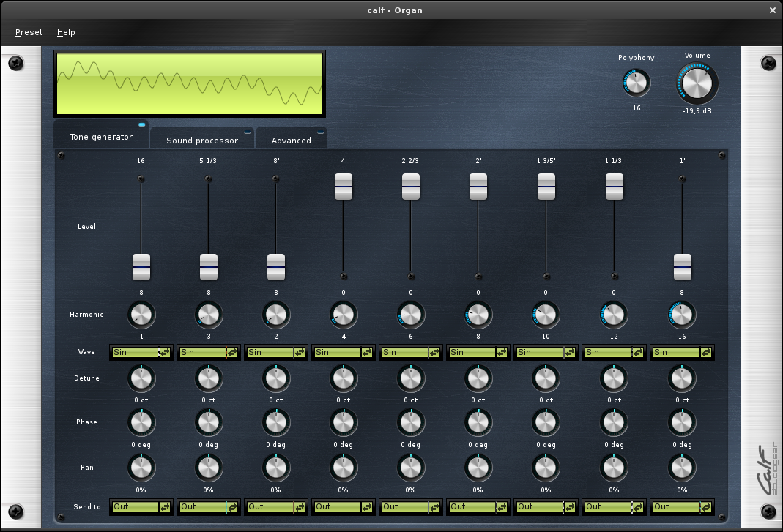Viewport: 783px width, 532px height.
Task: Click the Detune knob of the 8' column
Action: coord(276,379)
